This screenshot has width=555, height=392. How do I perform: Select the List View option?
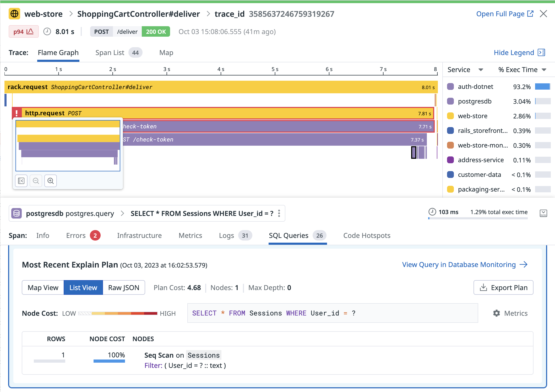(83, 287)
